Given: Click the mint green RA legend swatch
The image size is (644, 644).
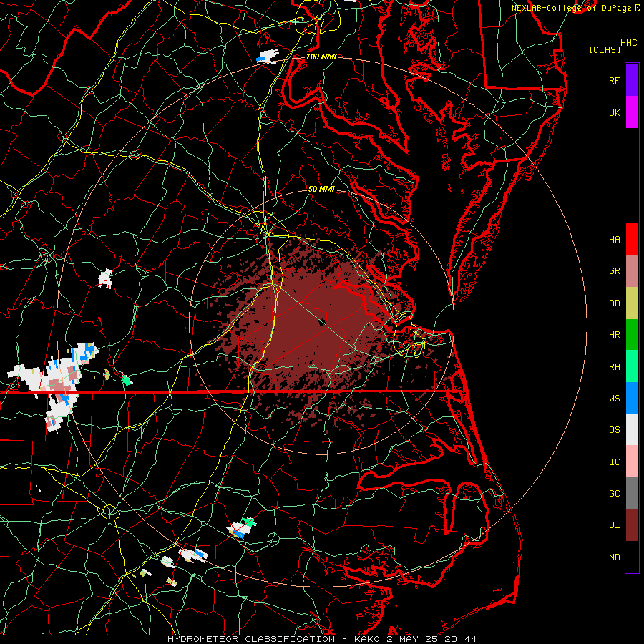Looking at the screenshot, I should coord(632,366).
